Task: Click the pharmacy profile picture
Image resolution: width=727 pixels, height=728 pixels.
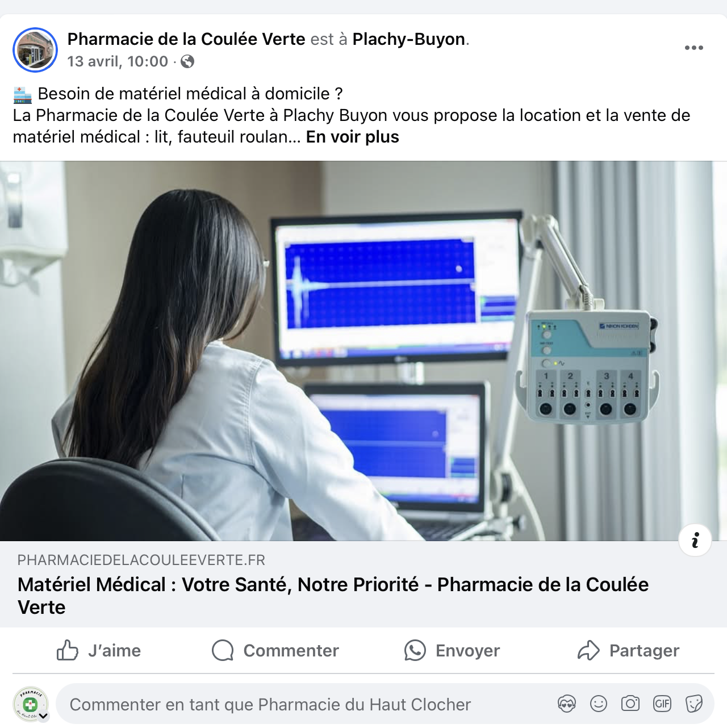Action: (x=35, y=50)
